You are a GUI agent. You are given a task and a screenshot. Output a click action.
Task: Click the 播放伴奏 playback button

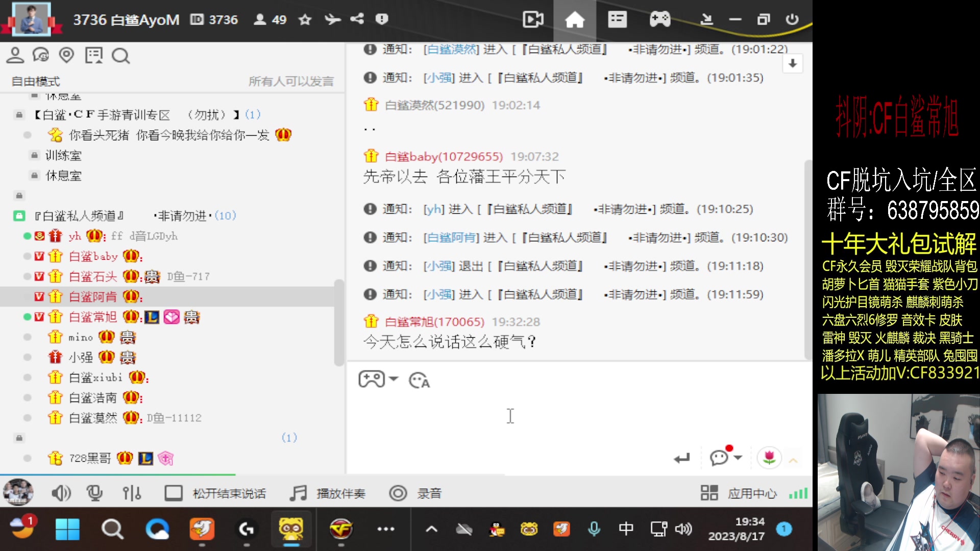pos(327,493)
